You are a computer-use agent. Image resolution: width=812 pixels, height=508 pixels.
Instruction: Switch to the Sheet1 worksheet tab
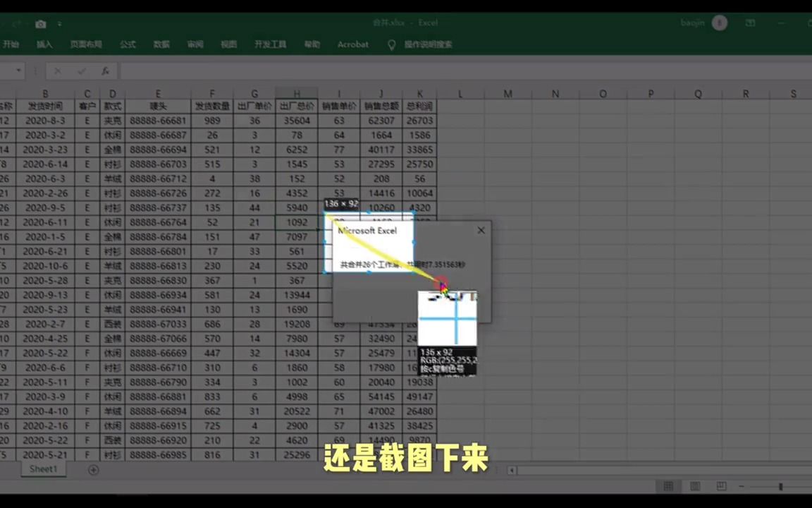[42, 468]
